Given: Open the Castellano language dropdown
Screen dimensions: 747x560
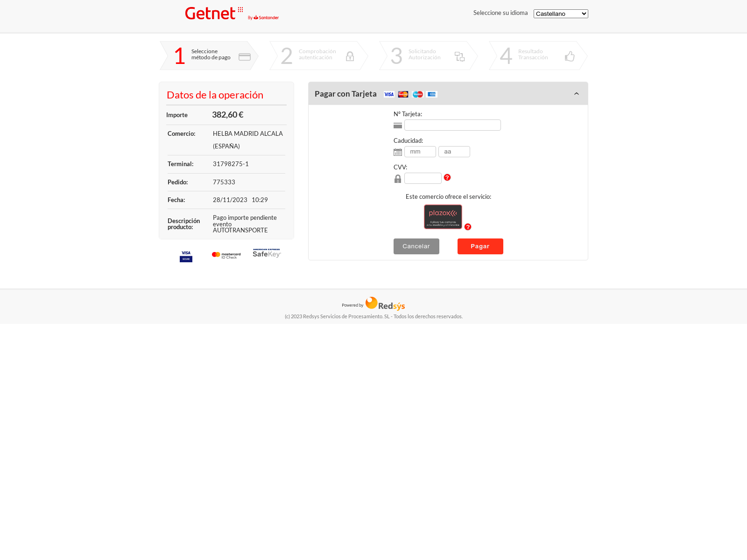Looking at the screenshot, I should click(561, 14).
